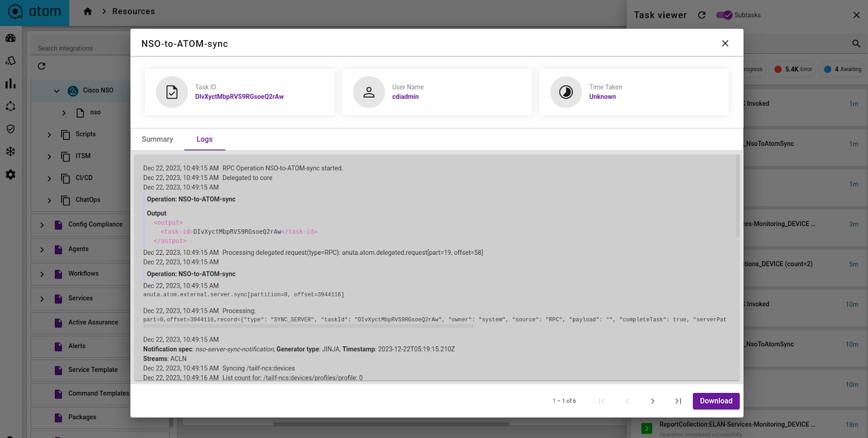Click the logs vertical scrollbar
This screenshot has height=438, width=868.
pyautogui.click(x=738, y=196)
